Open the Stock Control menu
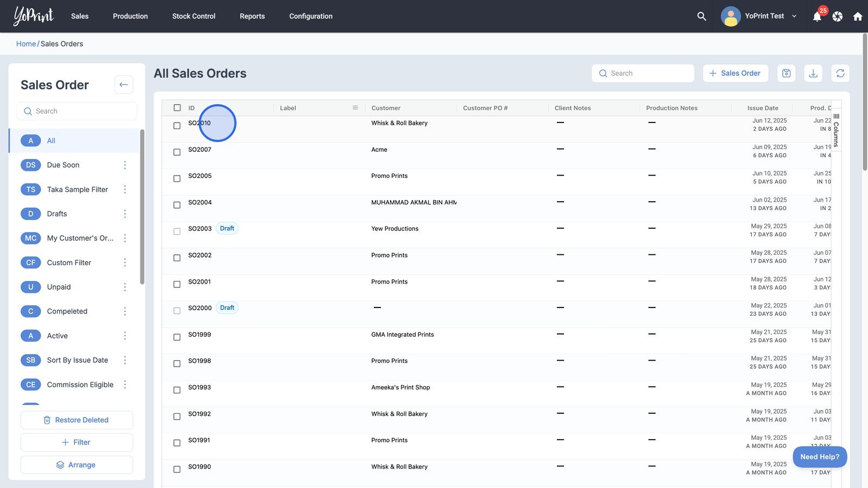 tap(194, 16)
